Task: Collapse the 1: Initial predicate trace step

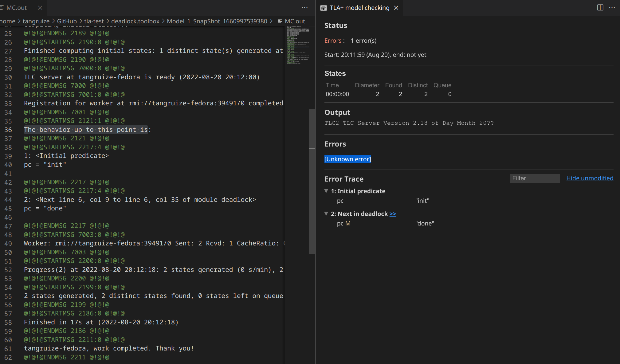Action: 326,191
